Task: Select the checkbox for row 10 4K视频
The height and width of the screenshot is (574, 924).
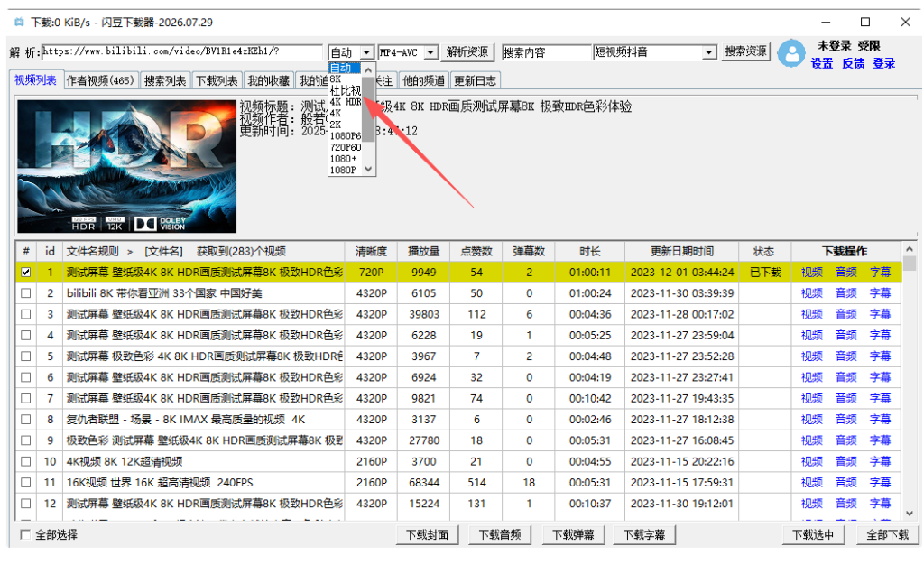Action: click(x=26, y=461)
